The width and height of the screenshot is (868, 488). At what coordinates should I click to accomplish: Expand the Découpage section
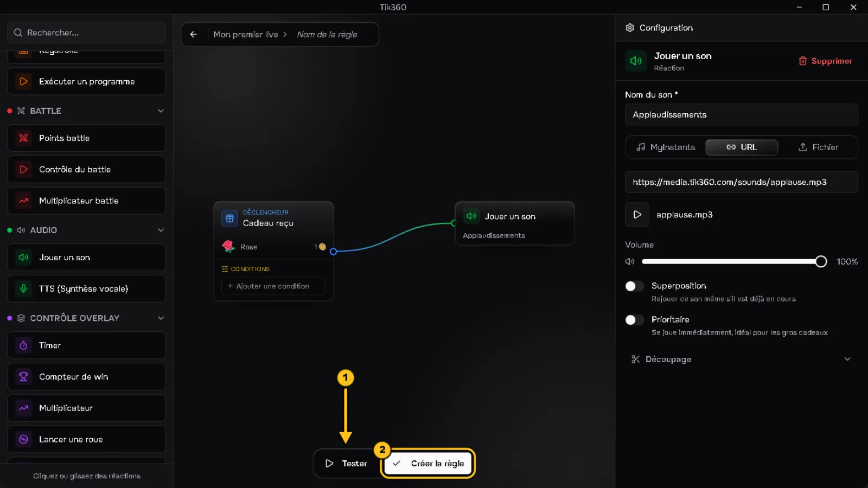tap(742, 359)
